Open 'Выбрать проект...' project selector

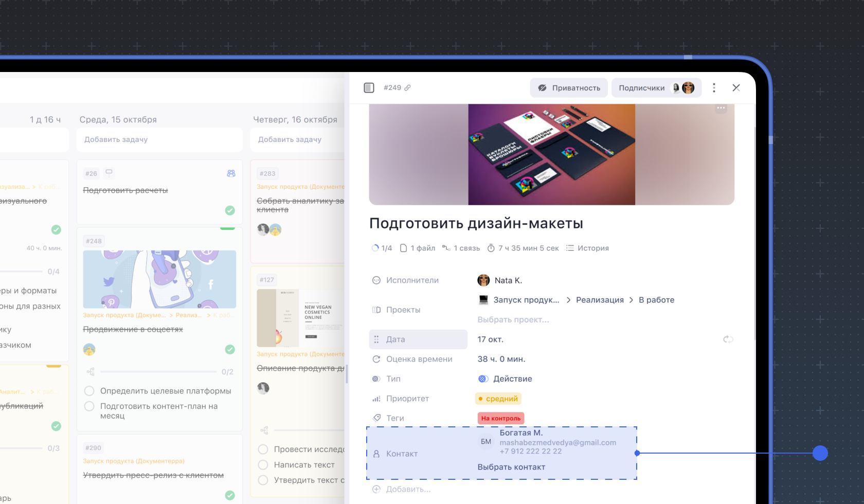513,320
